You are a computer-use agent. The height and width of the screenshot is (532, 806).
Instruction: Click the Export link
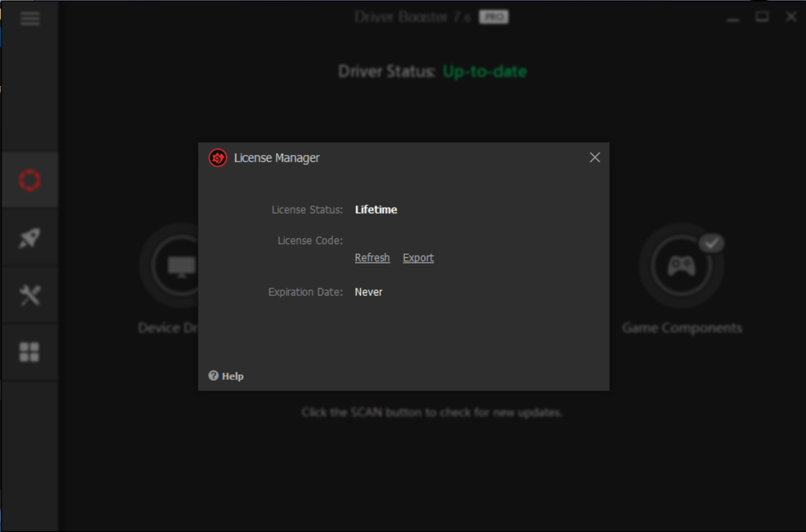418,258
